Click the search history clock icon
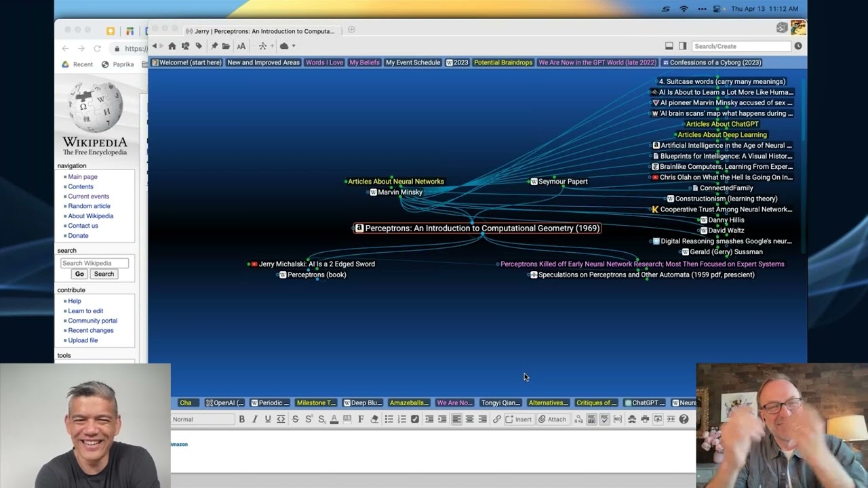868x488 pixels. click(798, 46)
